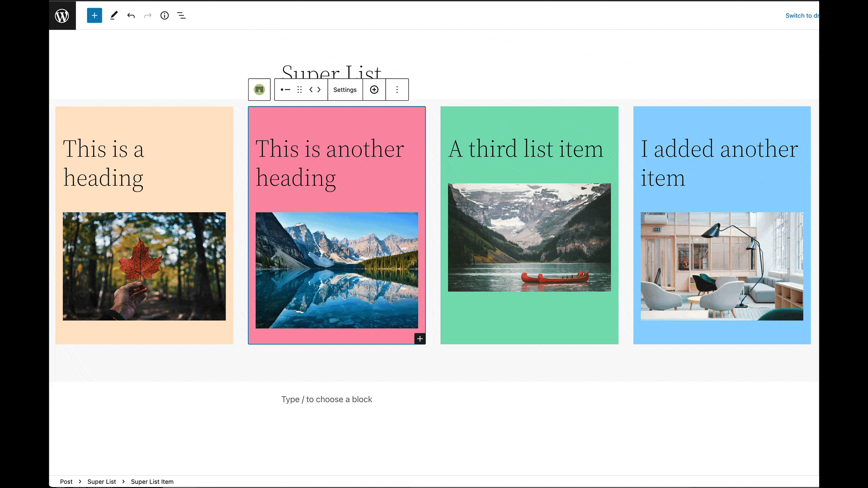Open block options three-dot menu
The width and height of the screenshot is (868, 488).
pyautogui.click(x=397, y=89)
